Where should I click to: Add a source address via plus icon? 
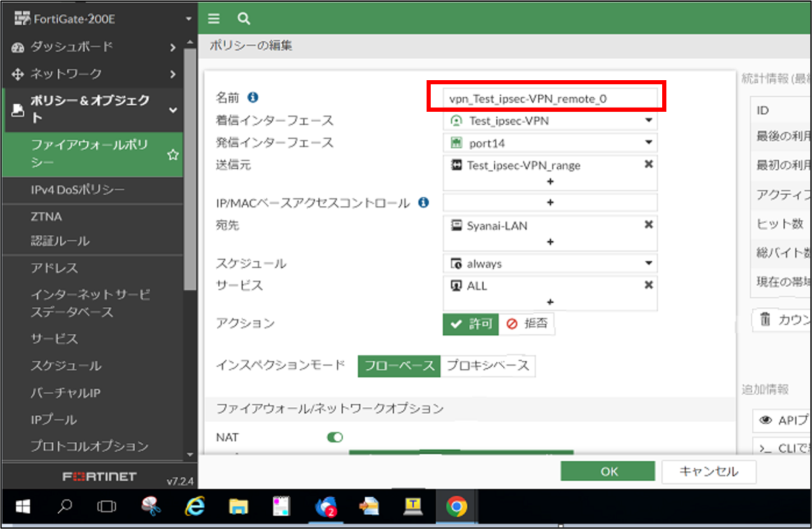tap(550, 181)
